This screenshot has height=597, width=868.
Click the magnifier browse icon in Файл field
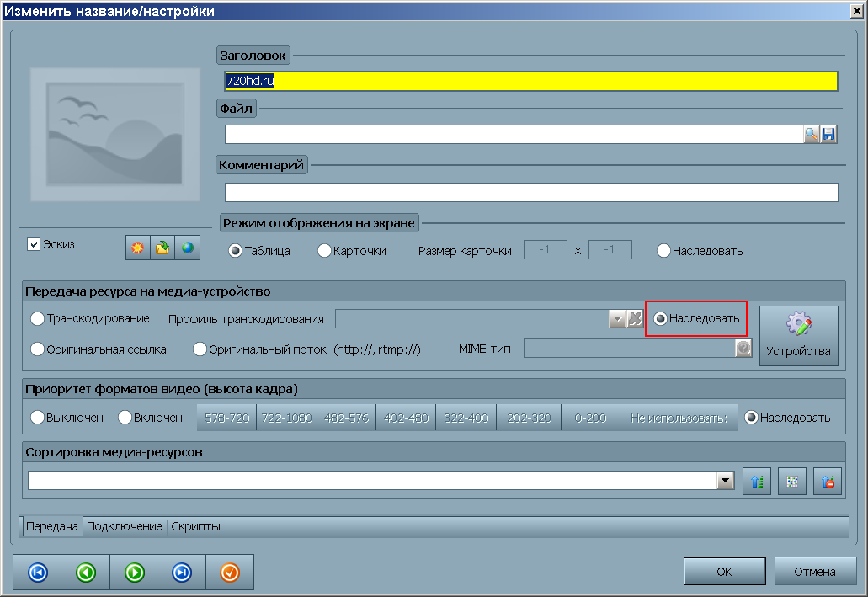click(x=812, y=135)
